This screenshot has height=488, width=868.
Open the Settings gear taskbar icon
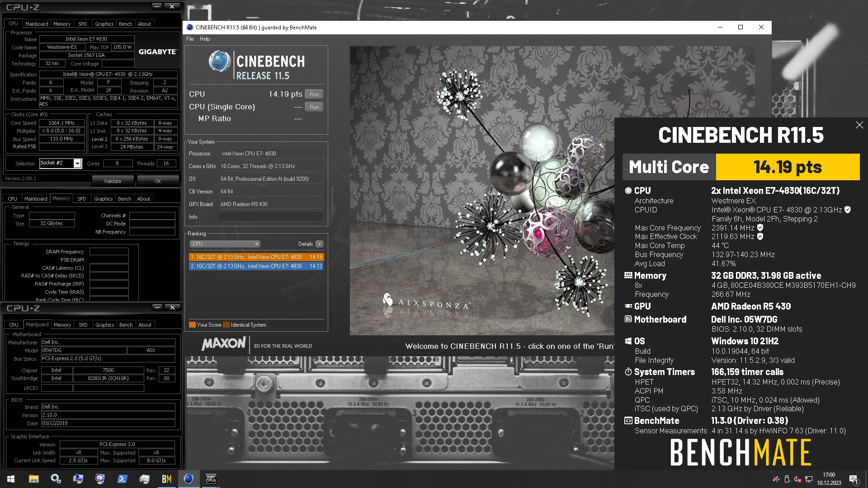tap(56, 479)
